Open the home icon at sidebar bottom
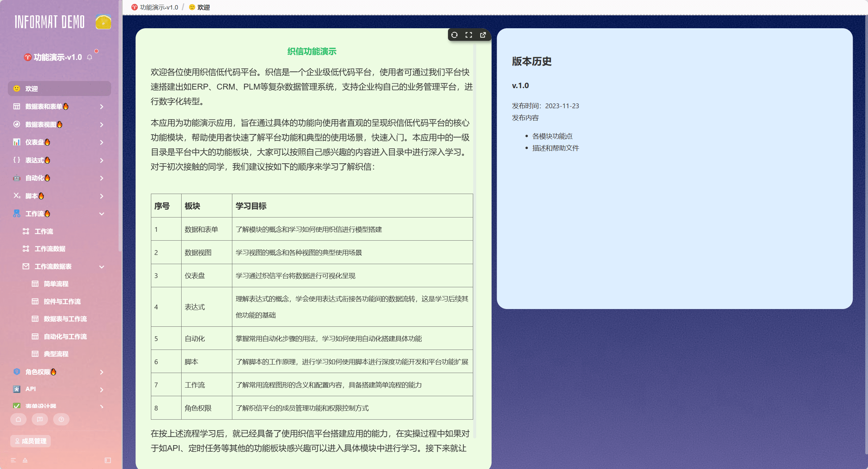The image size is (868, 469). [x=18, y=419]
